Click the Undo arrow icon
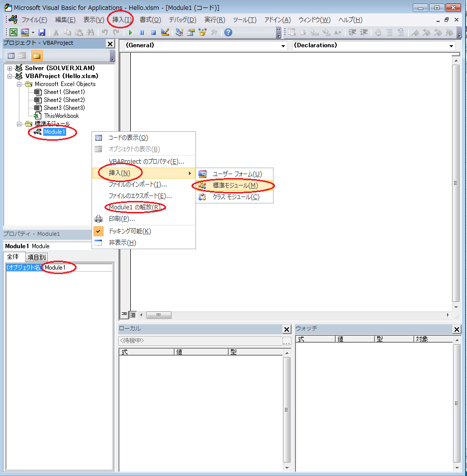Image resolution: width=467 pixels, height=476 pixels. coord(104,32)
